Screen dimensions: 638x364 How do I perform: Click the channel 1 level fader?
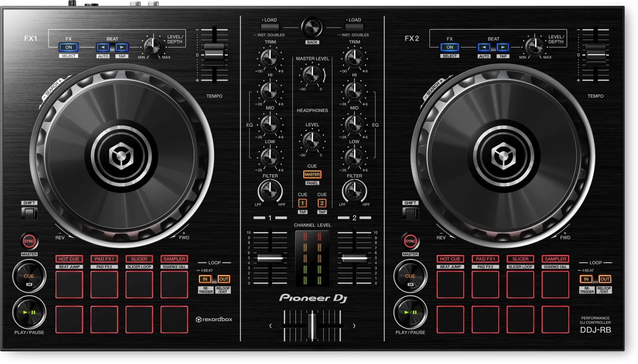[x=270, y=258]
